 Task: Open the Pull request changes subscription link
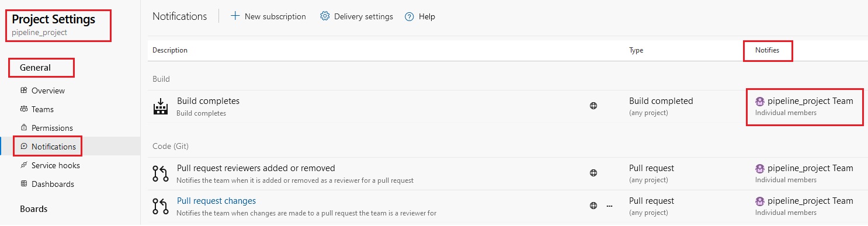click(x=216, y=201)
